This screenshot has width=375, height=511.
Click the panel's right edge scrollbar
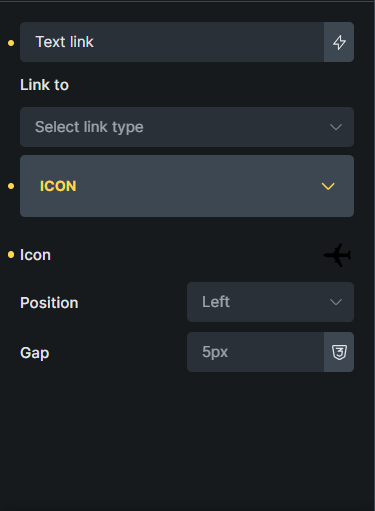[x=374, y=255]
